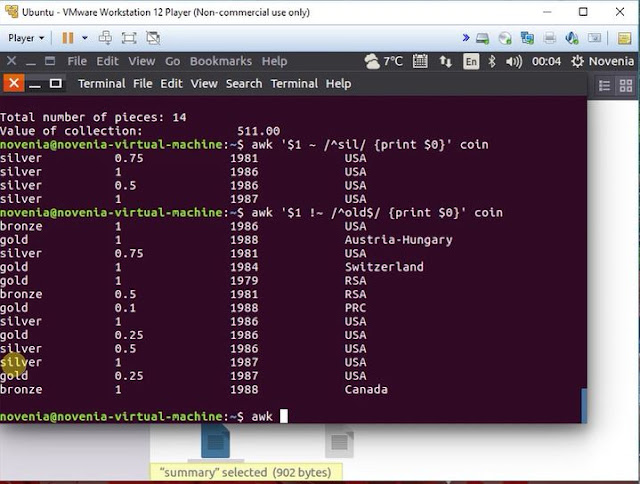Click the Austria-Hungary text in the output
The image size is (640, 484).
tap(398, 240)
